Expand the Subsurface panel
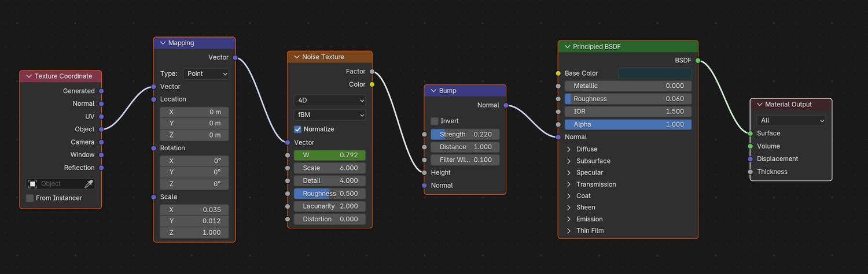The image size is (868, 274). (569, 161)
